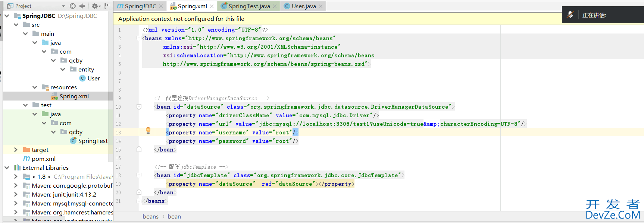Fold the beans element at line 2
Viewport: 644px width, 223px height.
(x=139, y=38)
